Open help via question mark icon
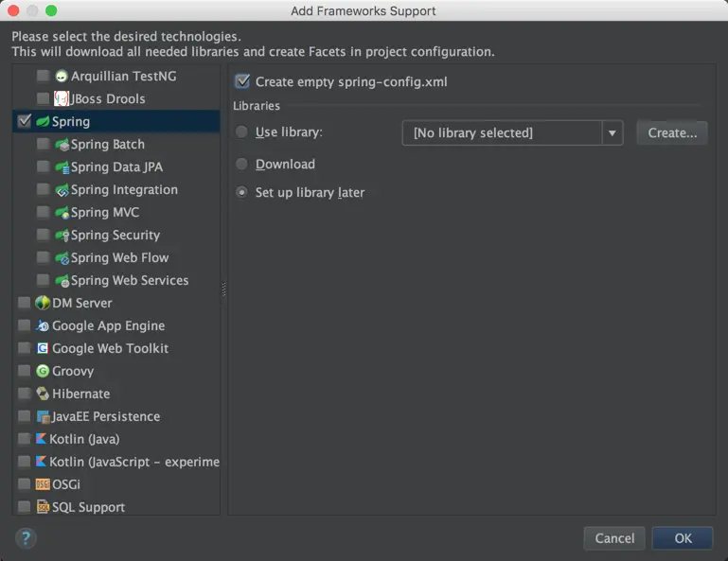The image size is (728, 561). (x=26, y=538)
